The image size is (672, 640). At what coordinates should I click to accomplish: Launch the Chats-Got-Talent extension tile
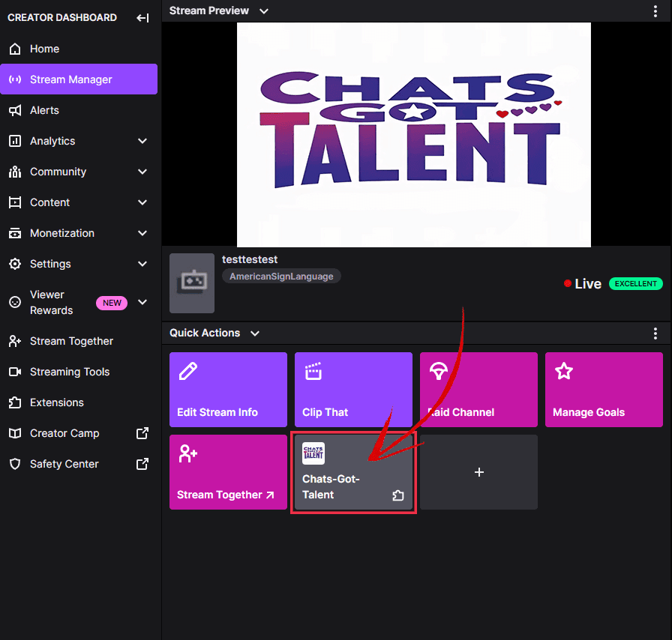tap(353, 472)
